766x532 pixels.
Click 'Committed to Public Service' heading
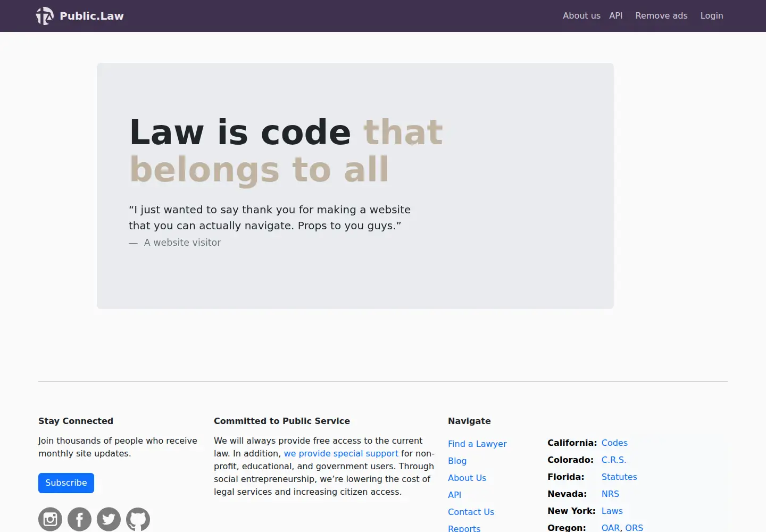282,421
